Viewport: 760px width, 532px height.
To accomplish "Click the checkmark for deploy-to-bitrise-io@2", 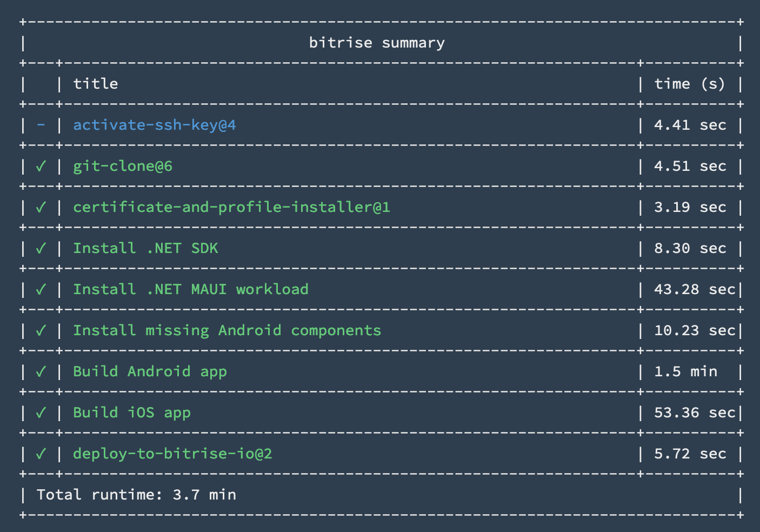I will click(41, 454).
